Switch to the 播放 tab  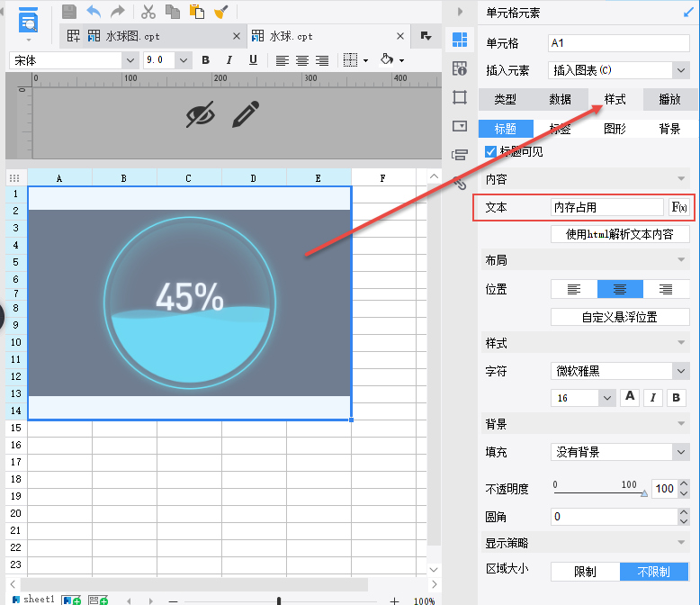click(669, 99)
